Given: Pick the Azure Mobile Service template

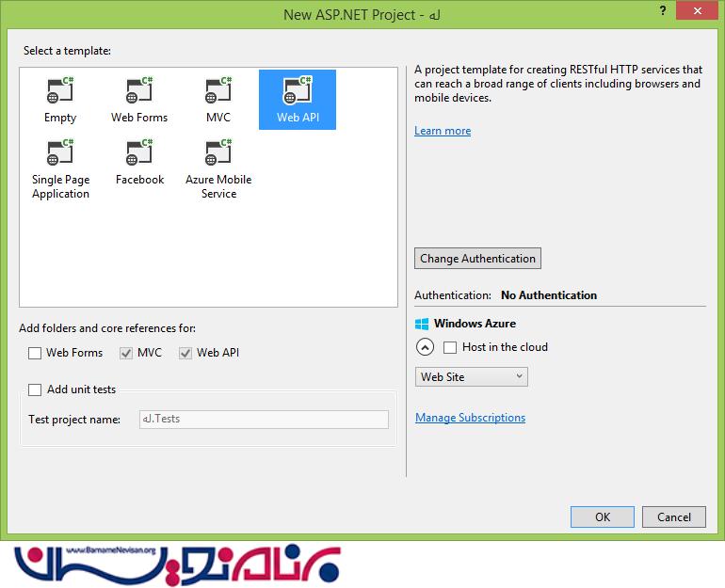Looking at the screenshot, I should coord(218,169).
